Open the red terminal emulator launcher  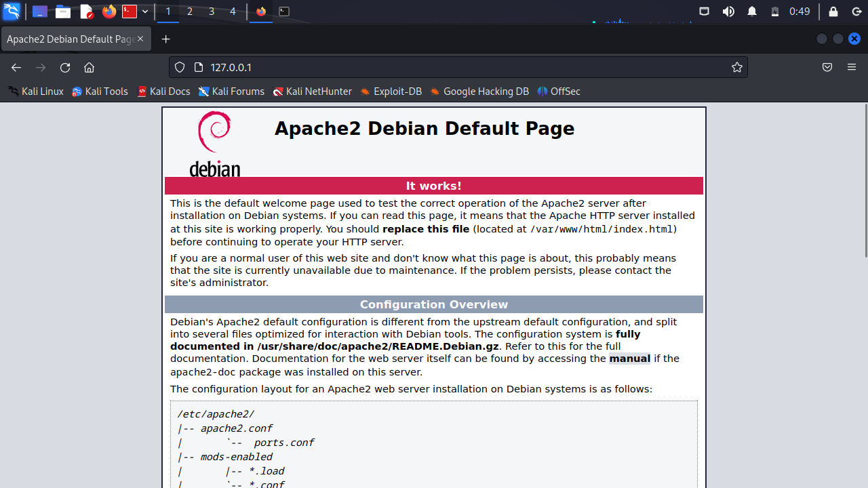coord(130,12)
